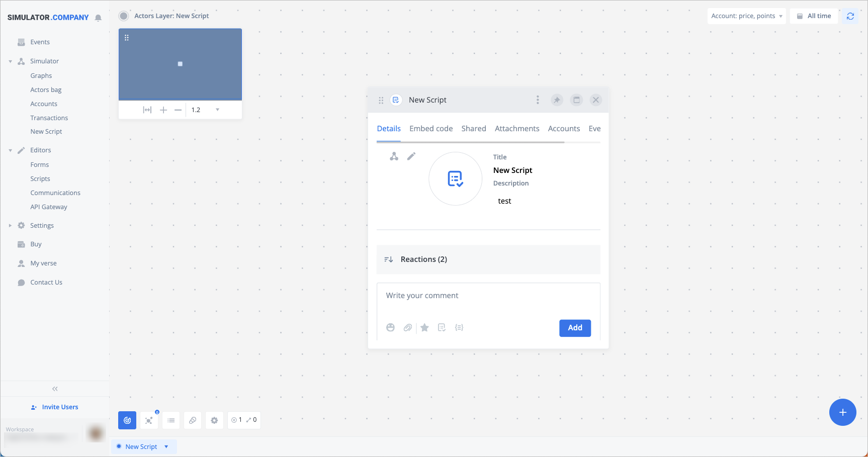
Task: Click the link icon in bottom toolbar
Action: click(x=193, y=420)
